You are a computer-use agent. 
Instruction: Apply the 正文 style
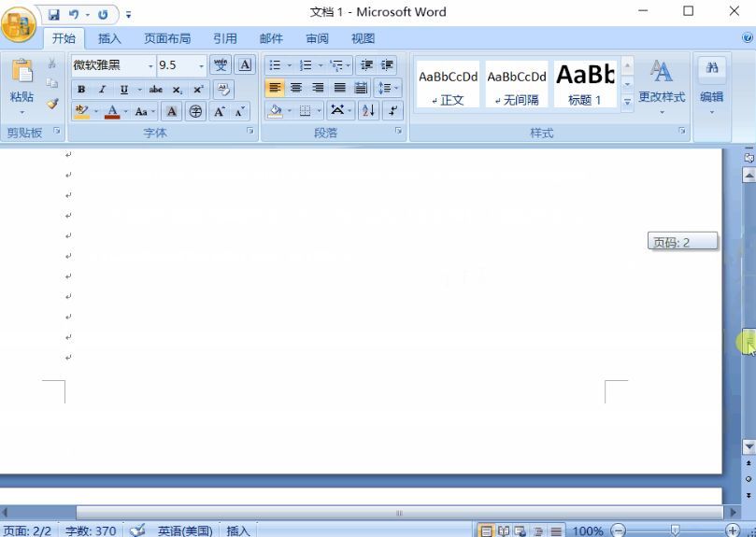click(x=448, y=85)
